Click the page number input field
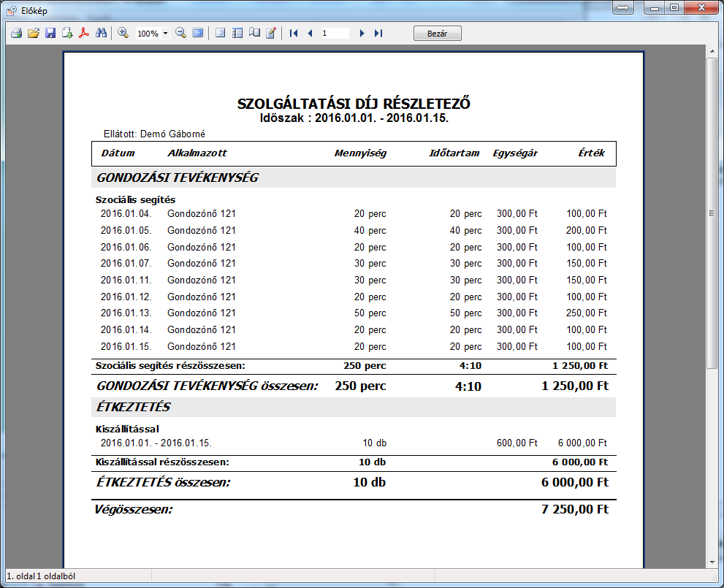 point(335,33)
